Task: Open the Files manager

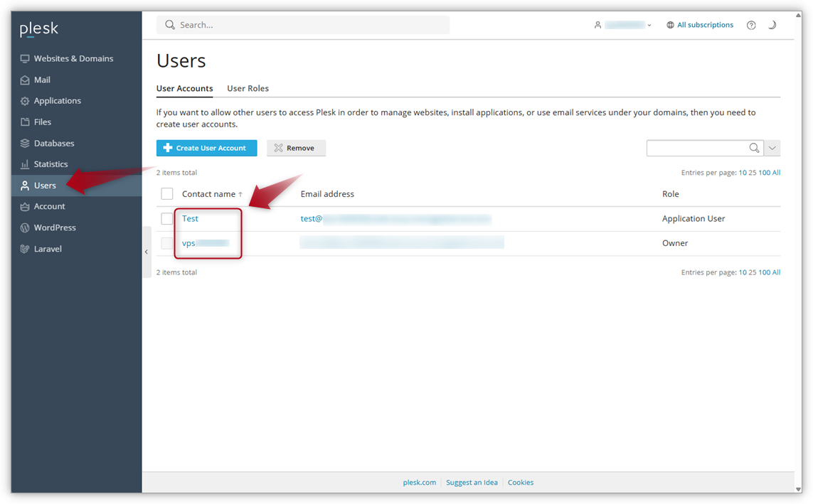Action: (x=41, y=122)
